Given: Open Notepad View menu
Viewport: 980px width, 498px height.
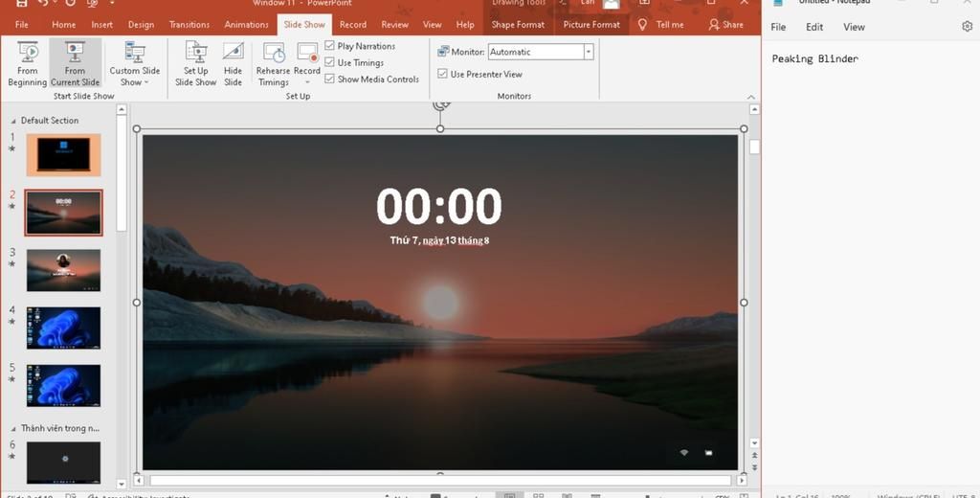Looking at the screenshot, I should point(854,27).
